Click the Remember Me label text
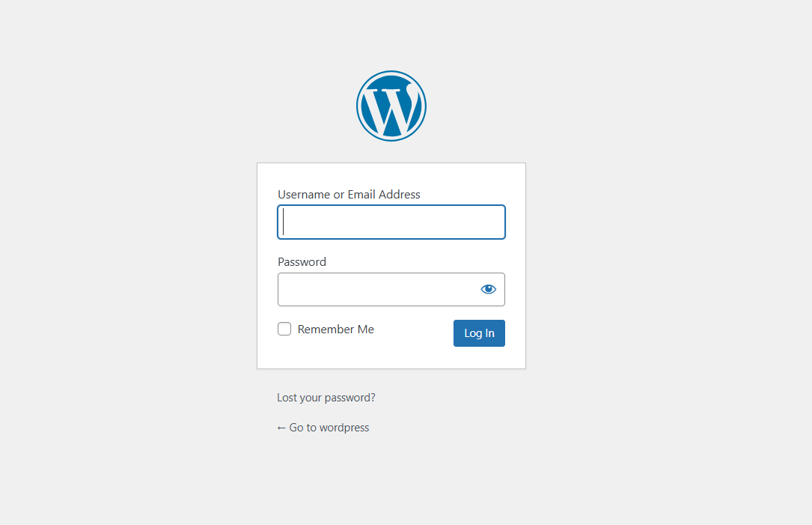 pos(335,329)
